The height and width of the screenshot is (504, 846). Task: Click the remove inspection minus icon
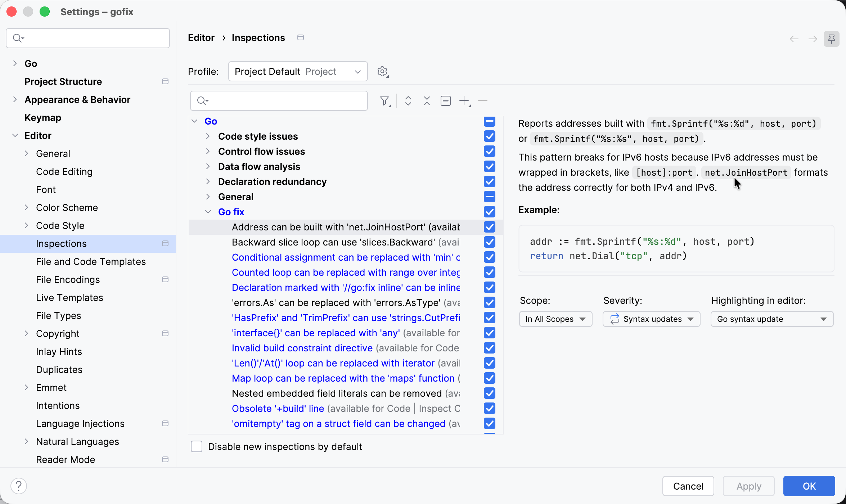click(x=483, y=101)
